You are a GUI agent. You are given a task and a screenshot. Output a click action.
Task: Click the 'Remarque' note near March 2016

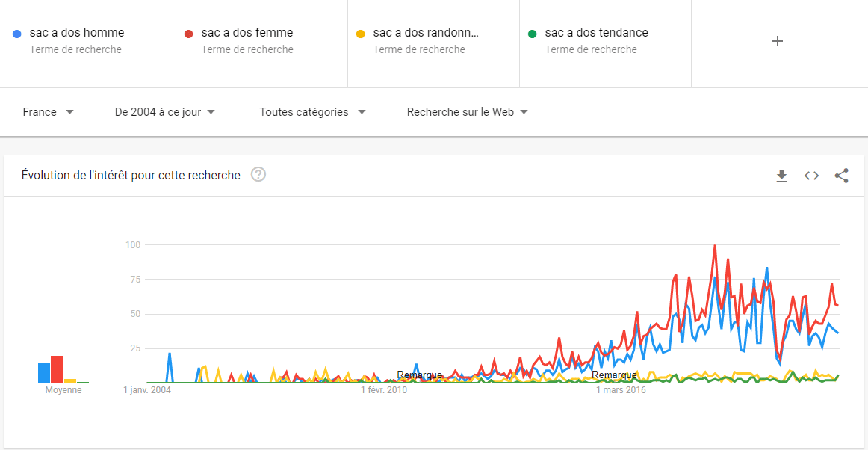[614, 375]
